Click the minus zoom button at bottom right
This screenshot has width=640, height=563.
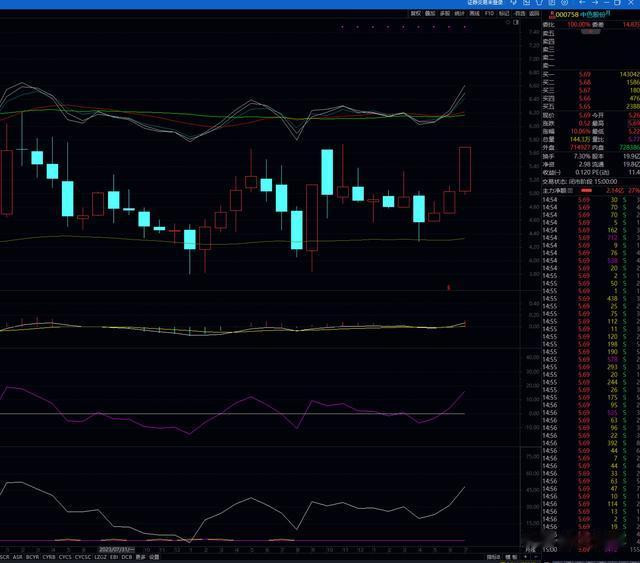pyautogui.click(x=536, y=557)
